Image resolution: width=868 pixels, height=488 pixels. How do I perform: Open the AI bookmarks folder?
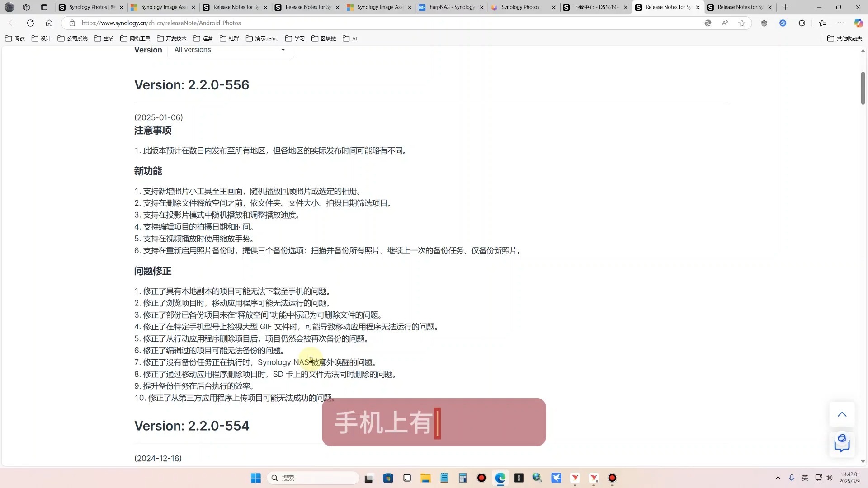click(349, 38)
